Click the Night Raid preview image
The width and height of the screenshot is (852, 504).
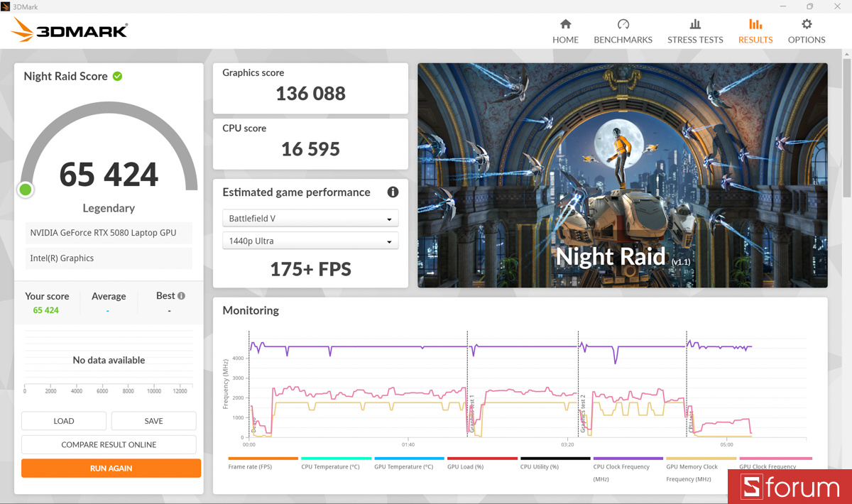[x=623, y=175]
